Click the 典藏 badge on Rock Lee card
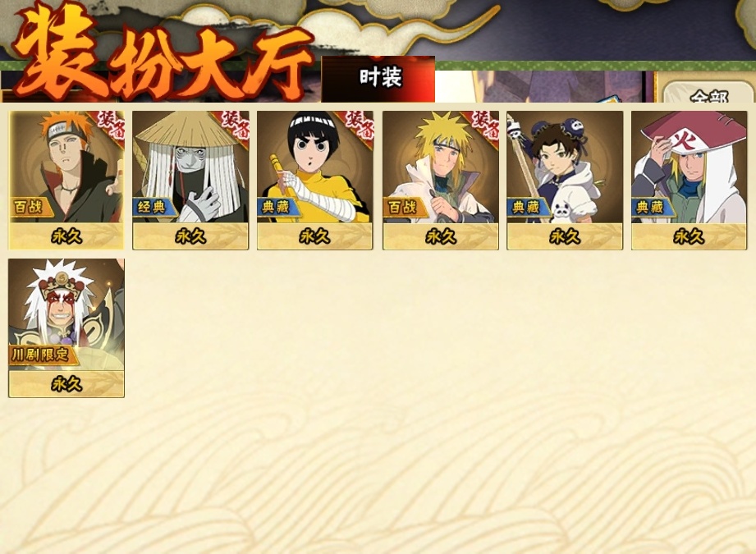The height and width of the screenshot is (554, 756). [277, 208]
